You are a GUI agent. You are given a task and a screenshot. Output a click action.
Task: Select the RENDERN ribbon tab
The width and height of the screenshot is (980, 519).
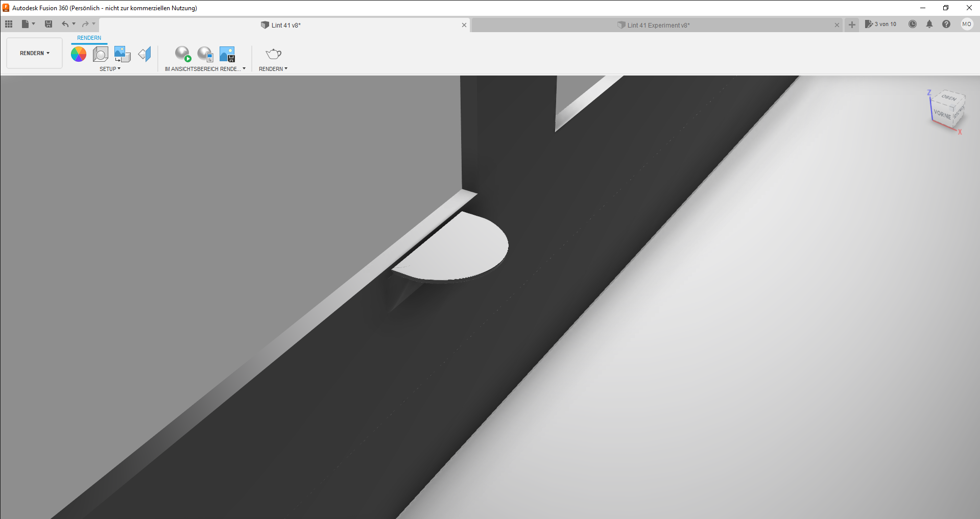(x=89, y=38)
